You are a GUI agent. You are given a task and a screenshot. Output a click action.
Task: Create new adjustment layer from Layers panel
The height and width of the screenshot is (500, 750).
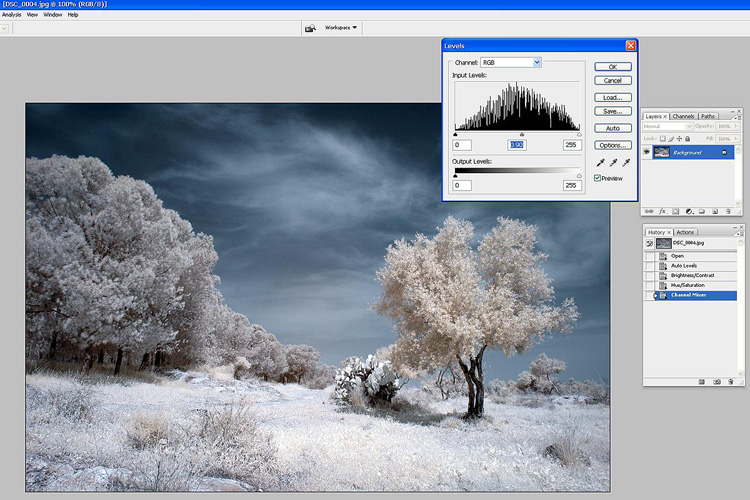click(x=689, y=211)
